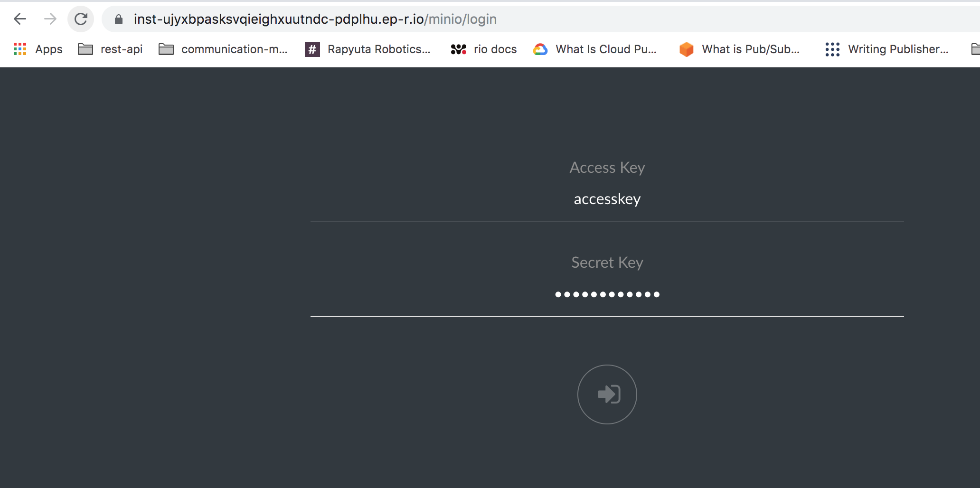Expand the rest-api bookmarks folder
The height and width of the screenshot is (488, 980).
[x=110, y=49]
